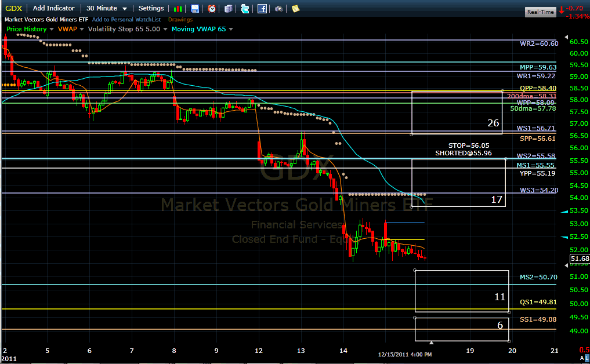This screenshot has height=364, width=590.
Task: Click the GDX ticker symbol
Action: tap(13, 8)
